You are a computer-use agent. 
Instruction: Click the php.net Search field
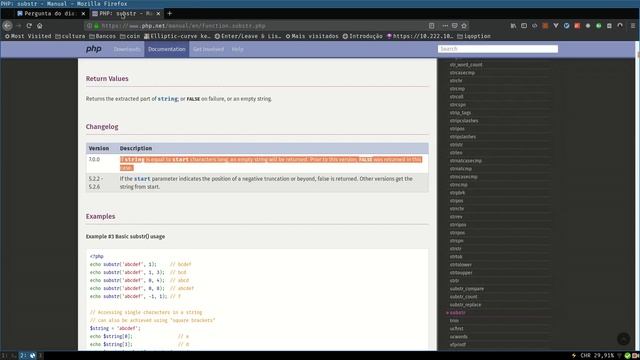(498, 49)
